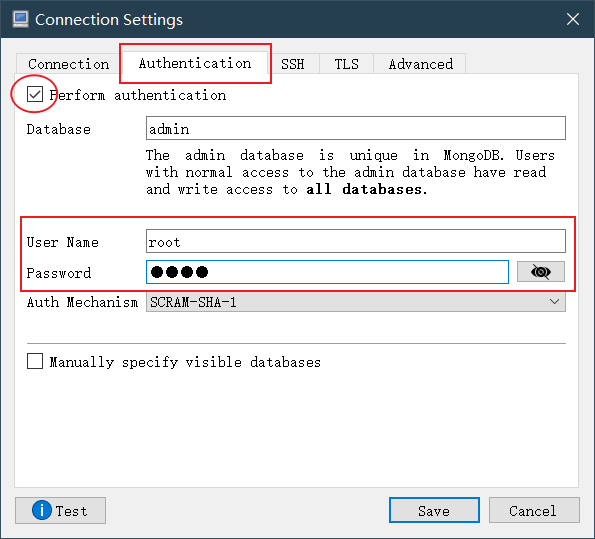595x539 pixels.
Task: Enable Manually specify visible databases
Action: pos(35,361)
